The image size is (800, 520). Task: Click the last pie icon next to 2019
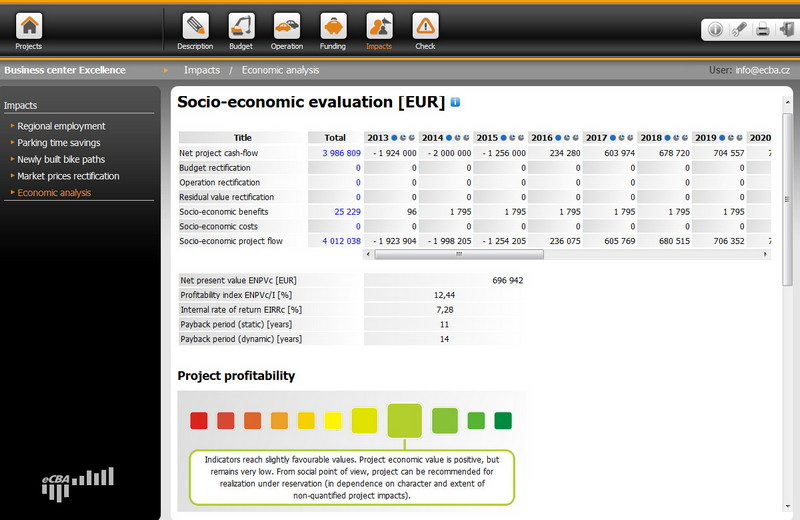pos(739,138)
